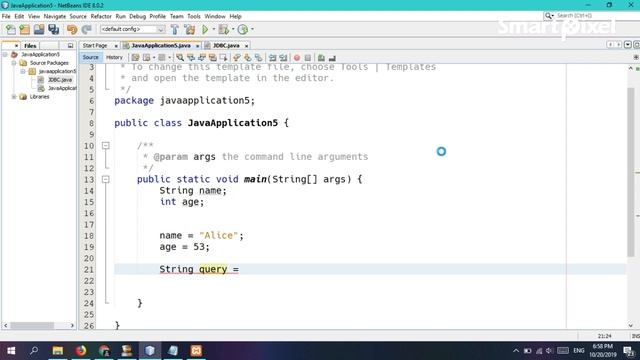
Task: Save all files with the Save All icon
Action: (x=53, y=29)
